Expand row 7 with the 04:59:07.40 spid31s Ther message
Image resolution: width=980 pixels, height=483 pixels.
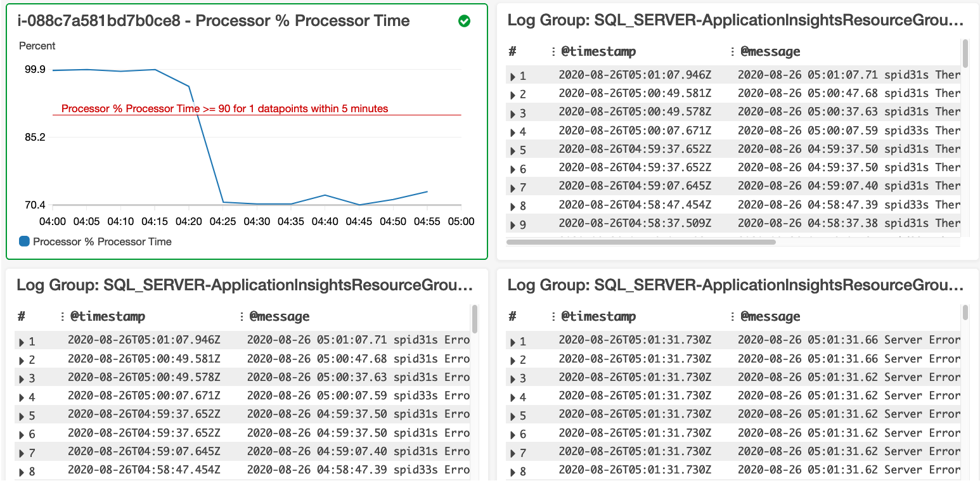tap(513, 188)
